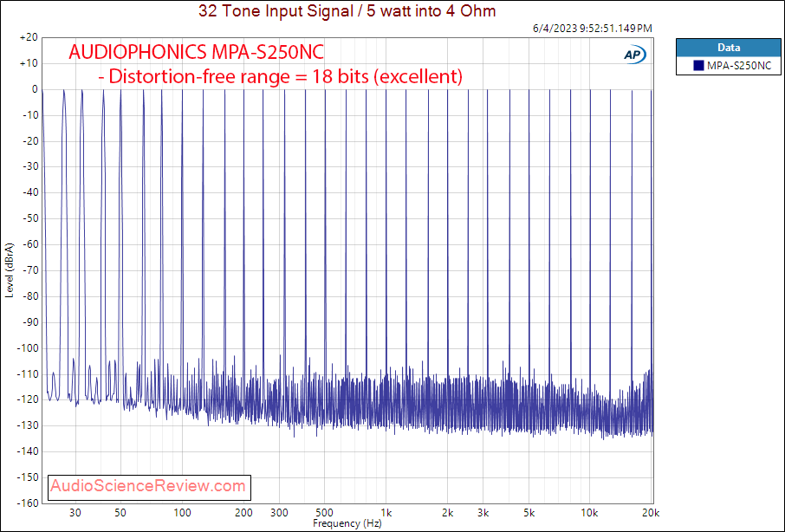Click the MPA-S250NC legend color swatch
Screen dimensions: 785x532
pyautogui.click(x=699, y=65)
